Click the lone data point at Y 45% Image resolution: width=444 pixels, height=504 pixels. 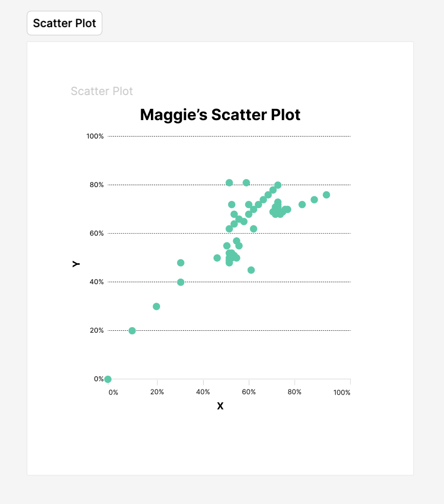251,270
